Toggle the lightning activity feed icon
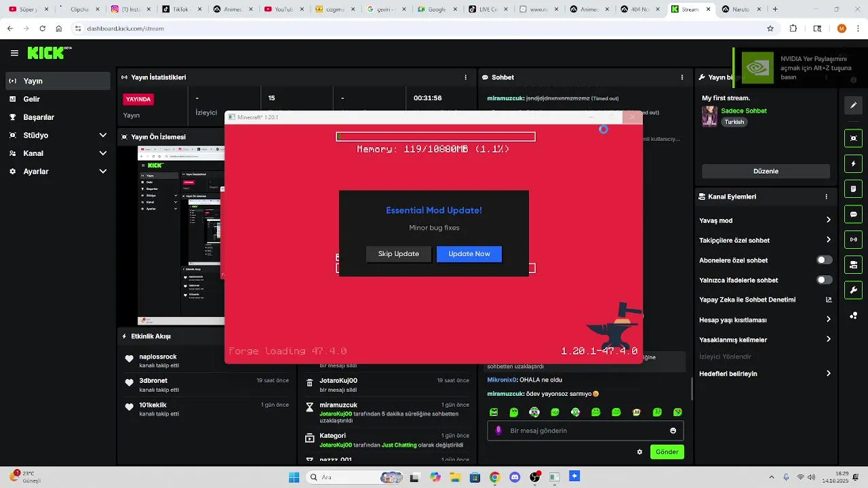 click(853, 164)
